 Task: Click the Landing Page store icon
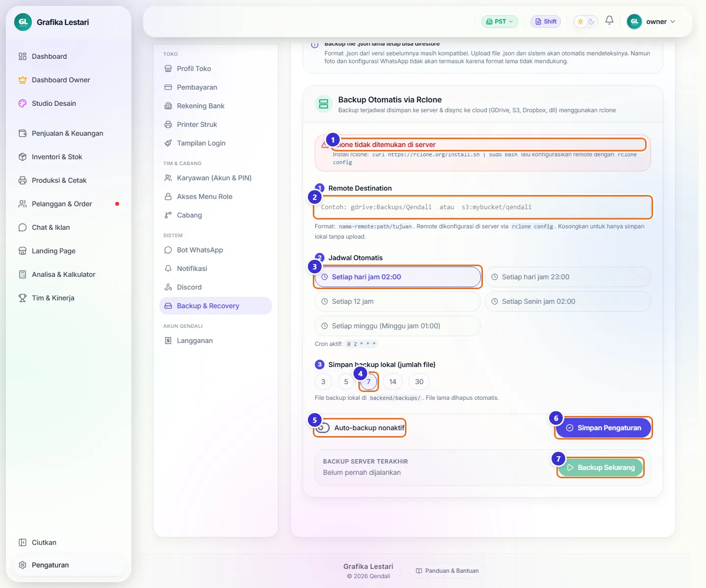tap(22, 251)
